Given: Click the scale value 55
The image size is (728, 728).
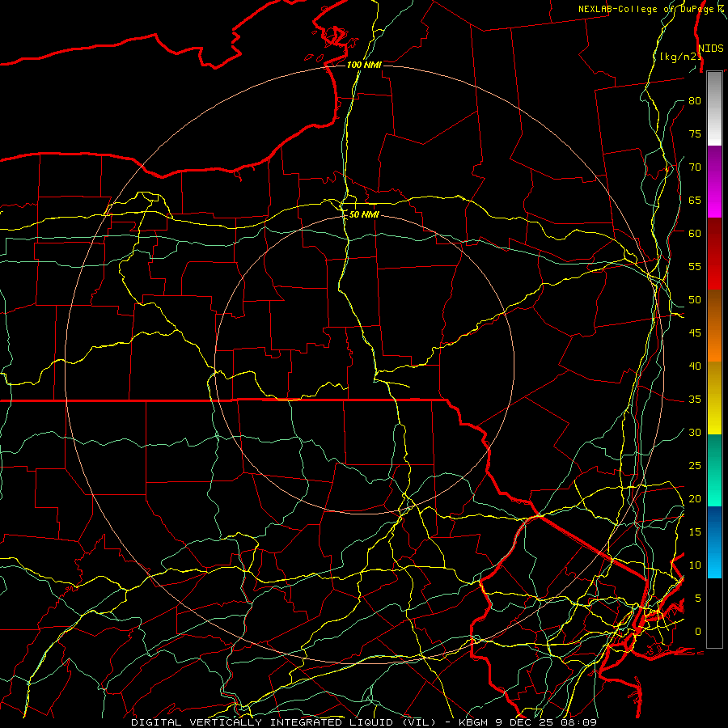Looking at the screenshot, I should click(x=695, y=267).
